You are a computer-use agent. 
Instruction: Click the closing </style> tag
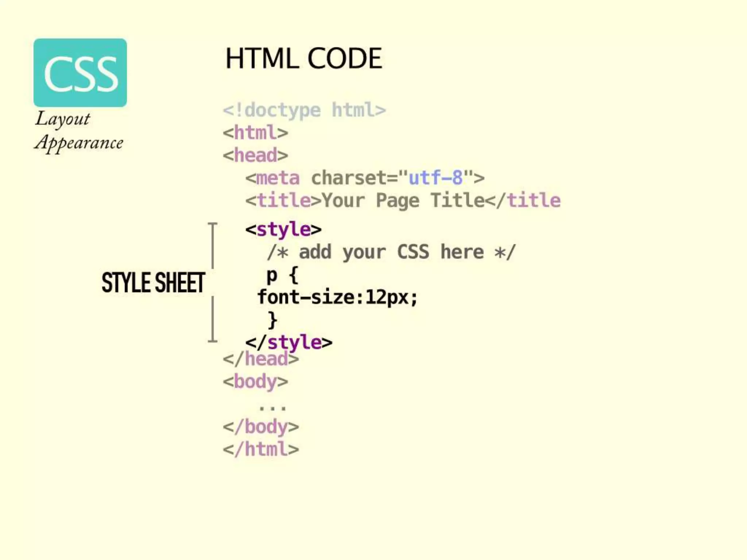click(x=289, y=343)
